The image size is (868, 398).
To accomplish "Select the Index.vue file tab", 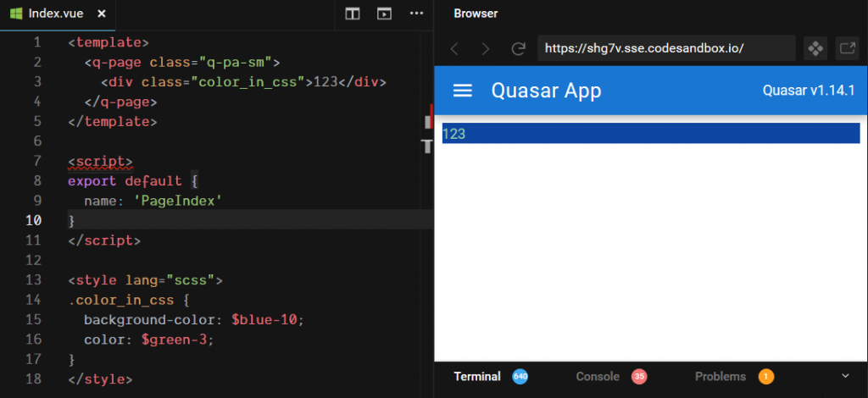I will point(58,14).
